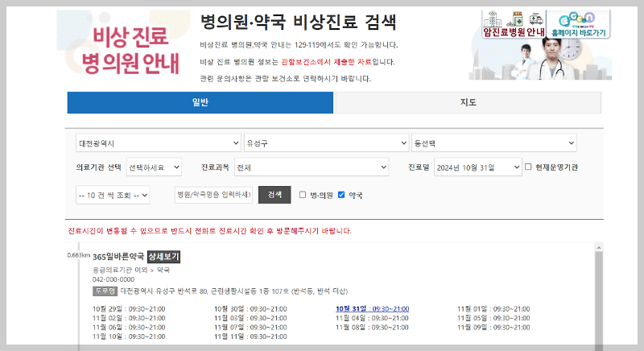The width and height of the screenshot is (644, 351).
Task: Click 상세보기 for 365일바른약국
Action: (x=163, y=257)
